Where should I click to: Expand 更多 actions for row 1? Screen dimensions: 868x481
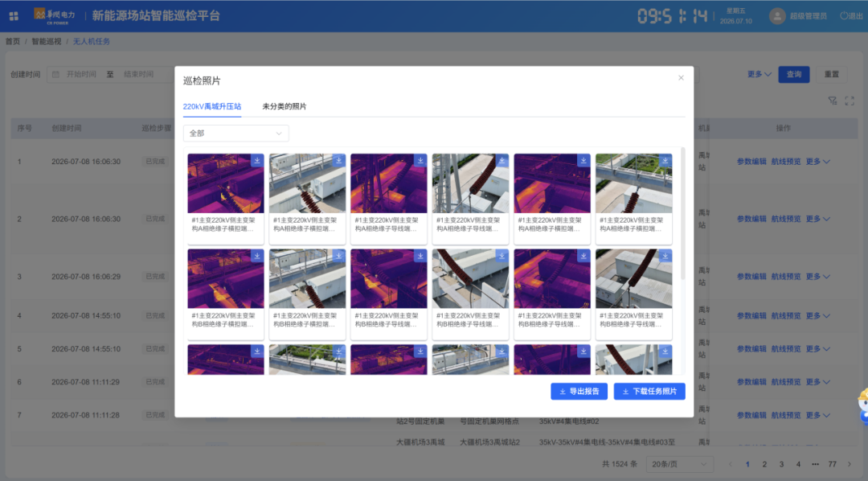(817, 162)
